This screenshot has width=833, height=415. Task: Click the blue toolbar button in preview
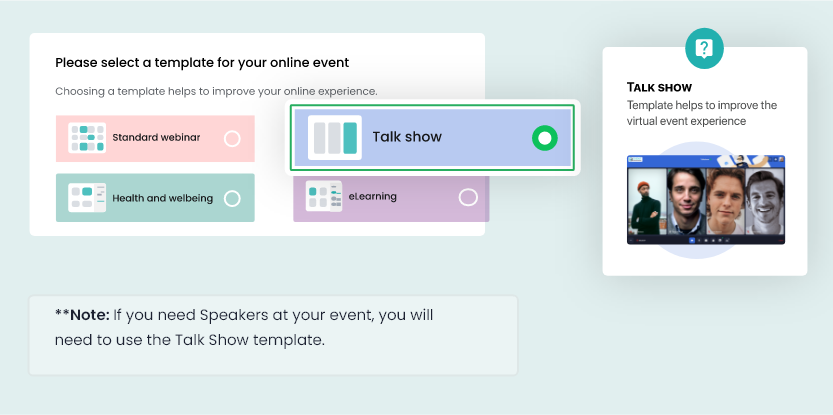(692, 240)
